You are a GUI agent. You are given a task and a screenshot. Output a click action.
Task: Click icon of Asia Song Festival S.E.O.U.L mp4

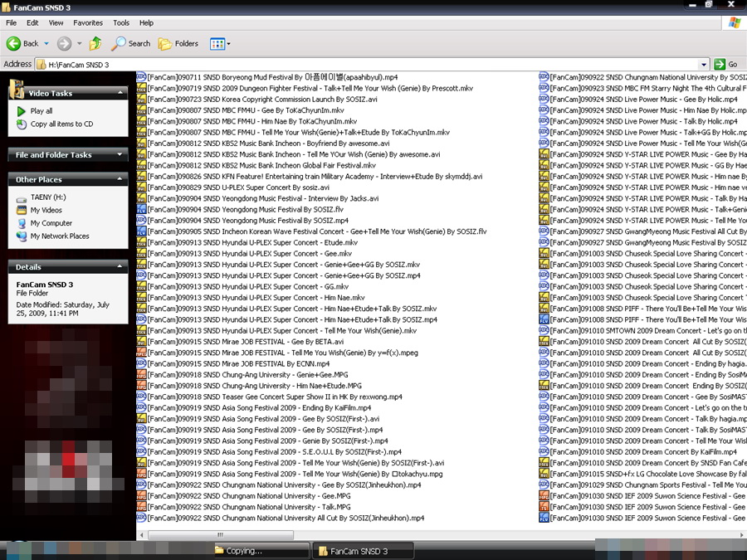coord(141,451)
